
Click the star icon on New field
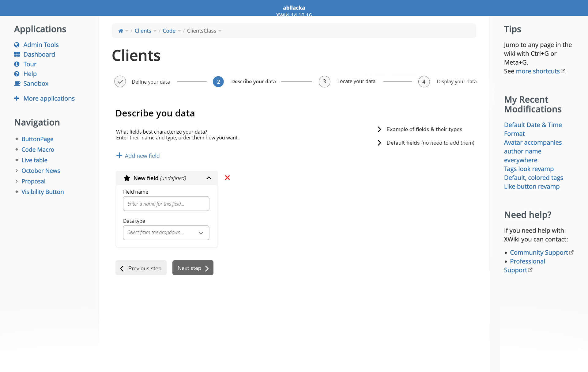click(126, 178)
